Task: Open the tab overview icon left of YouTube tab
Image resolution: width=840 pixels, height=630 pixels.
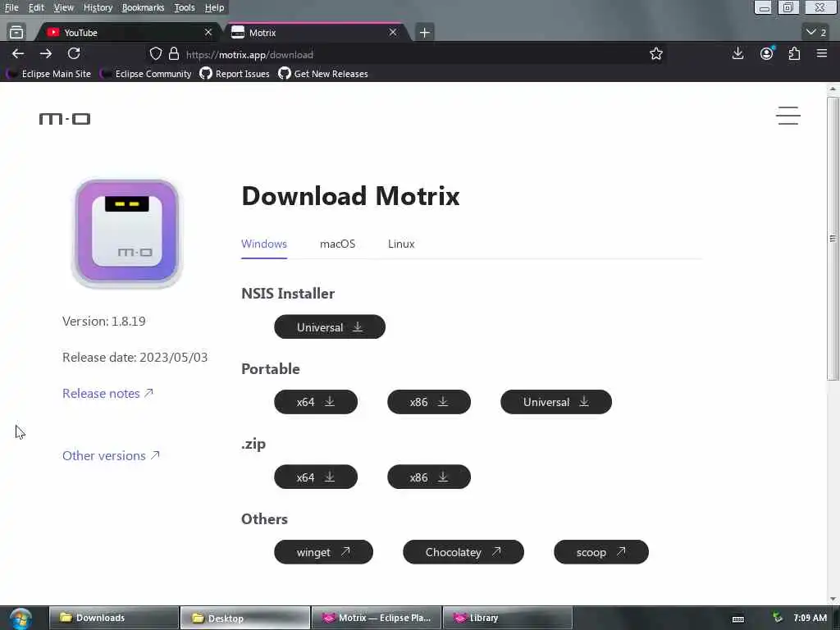Action: (16, 32)
